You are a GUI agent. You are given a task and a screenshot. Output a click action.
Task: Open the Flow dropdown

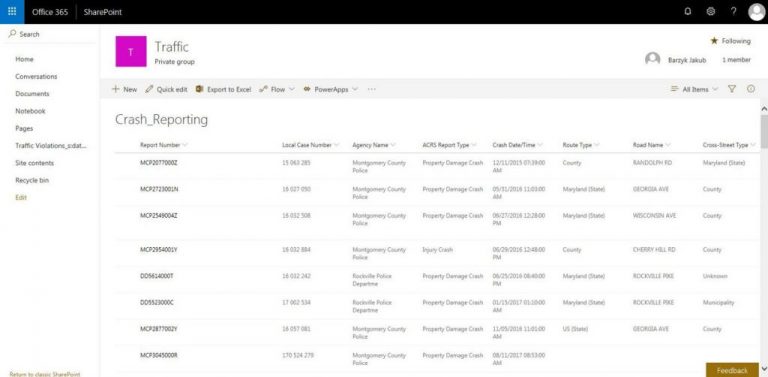[x=277, y=89]
